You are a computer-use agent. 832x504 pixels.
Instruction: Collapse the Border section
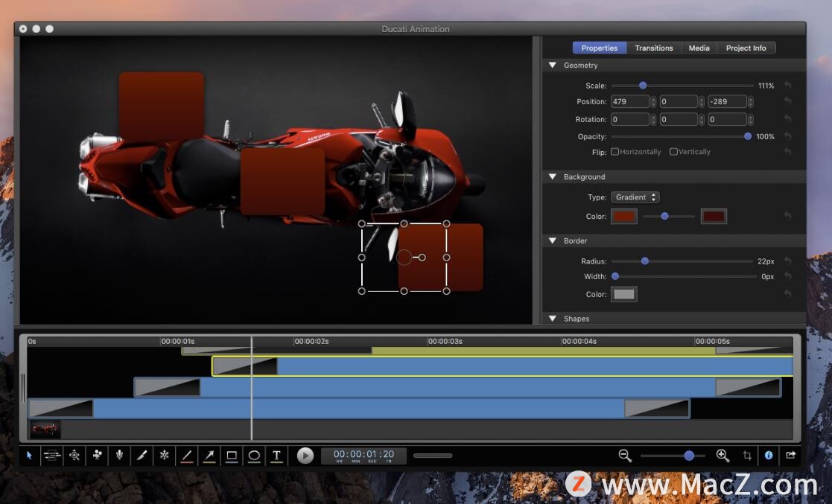coord(553,241)
